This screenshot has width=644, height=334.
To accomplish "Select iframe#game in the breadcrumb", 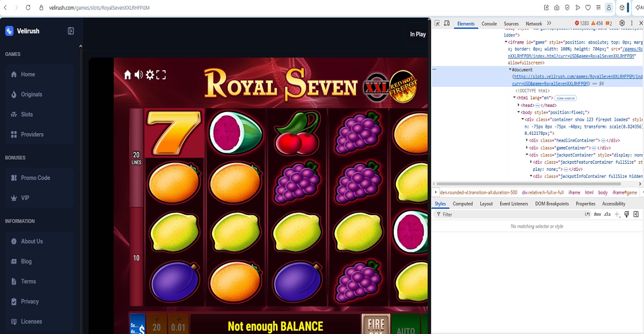I will 625,192.
